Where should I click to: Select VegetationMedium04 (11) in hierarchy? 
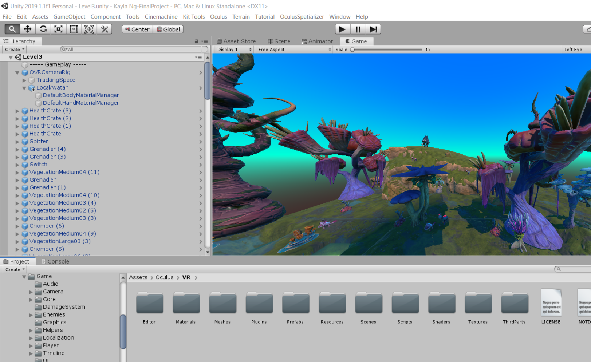click(64, 172)
